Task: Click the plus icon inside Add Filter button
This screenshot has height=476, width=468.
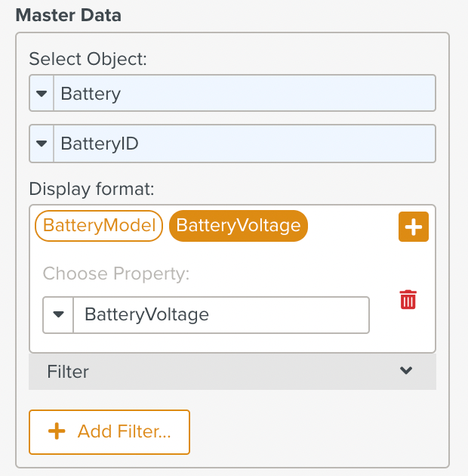Action: (57, 431)
